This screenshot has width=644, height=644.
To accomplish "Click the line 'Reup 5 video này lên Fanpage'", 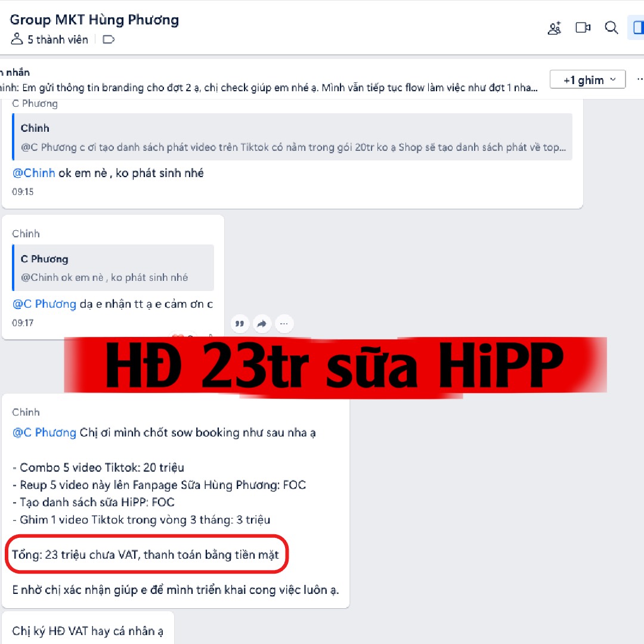I will tap(159, 485).
